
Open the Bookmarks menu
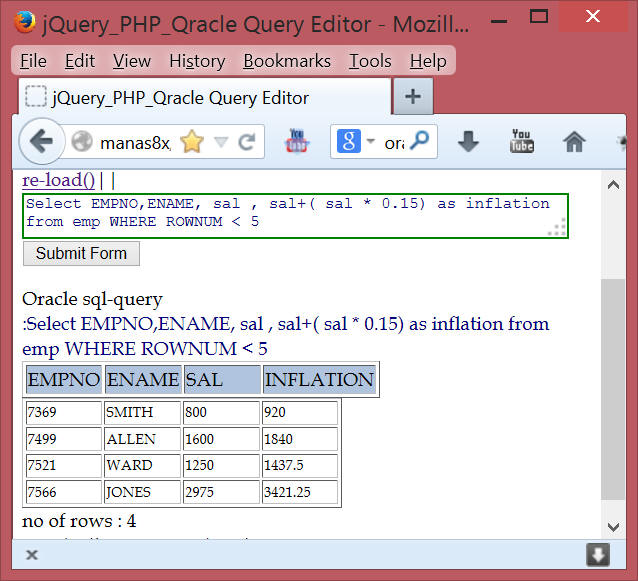point(287,61)
